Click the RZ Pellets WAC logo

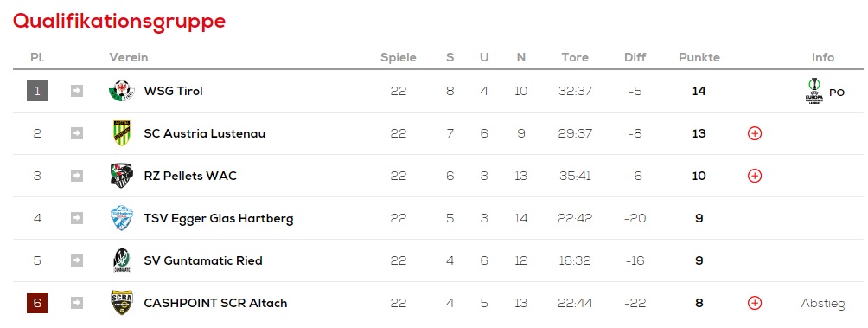tap(121, 176)
